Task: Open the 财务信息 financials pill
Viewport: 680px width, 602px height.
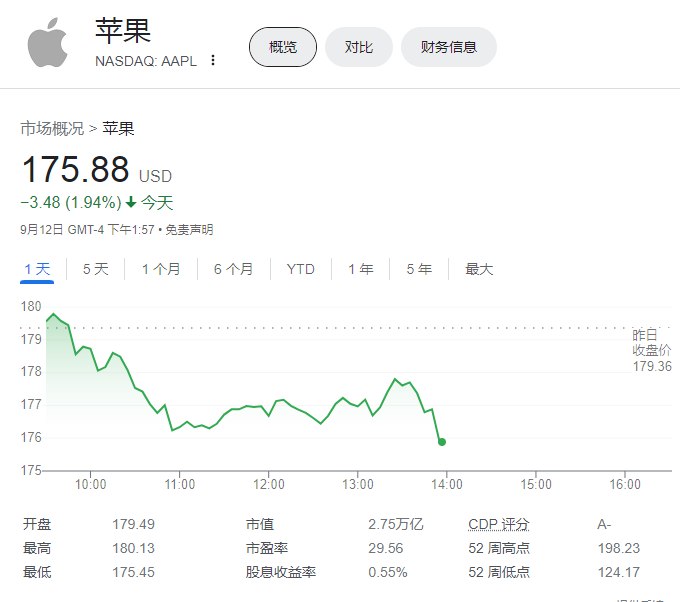Action: [x=449, y=47]
